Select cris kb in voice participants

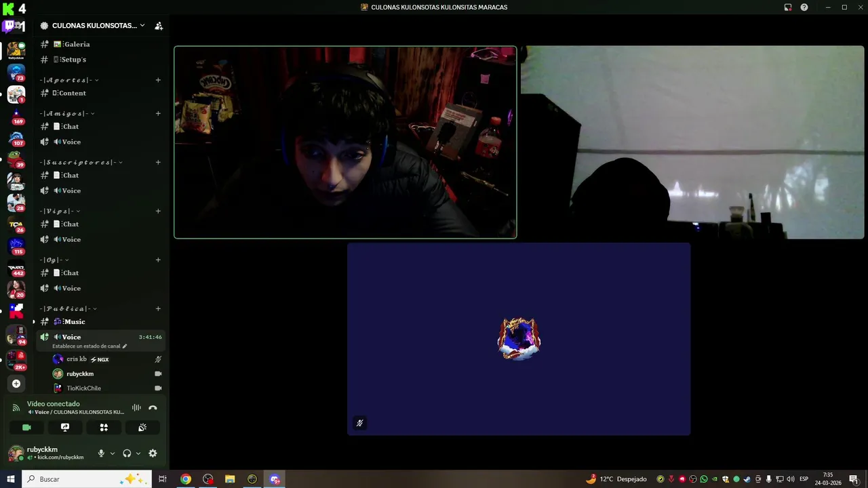107,359
